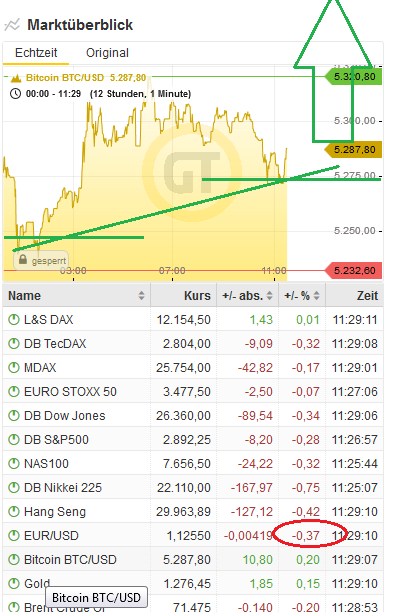Click the Marktüberblick chart icon in header

(12, 25)
